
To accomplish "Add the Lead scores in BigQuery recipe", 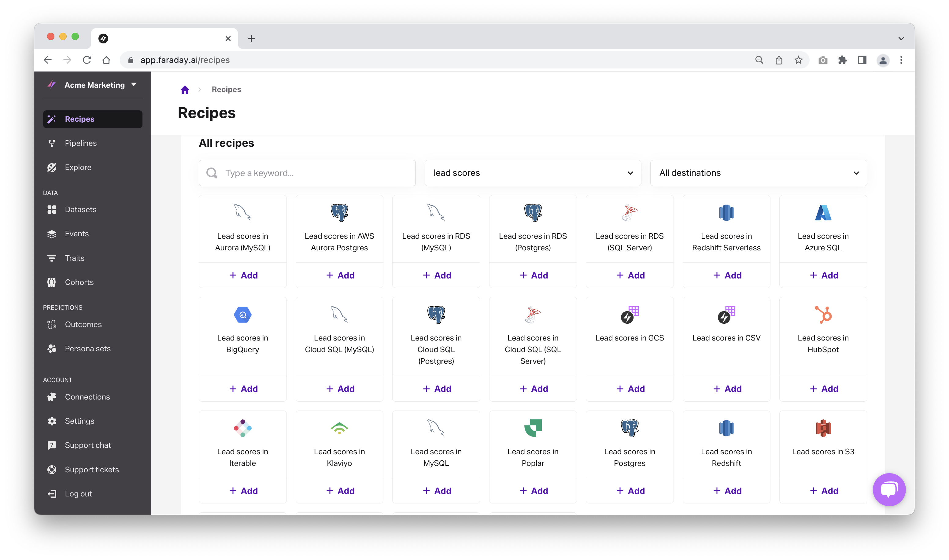I will 243,388.
